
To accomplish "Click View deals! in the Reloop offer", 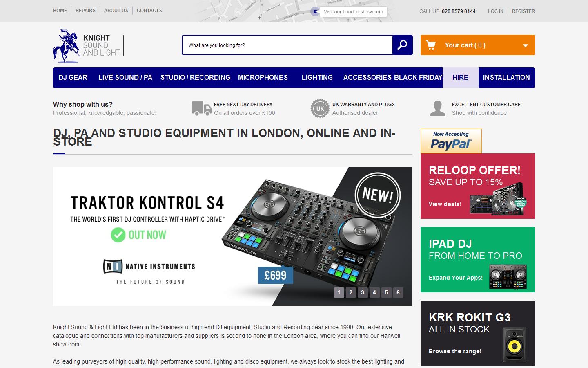I will point(445,204).
